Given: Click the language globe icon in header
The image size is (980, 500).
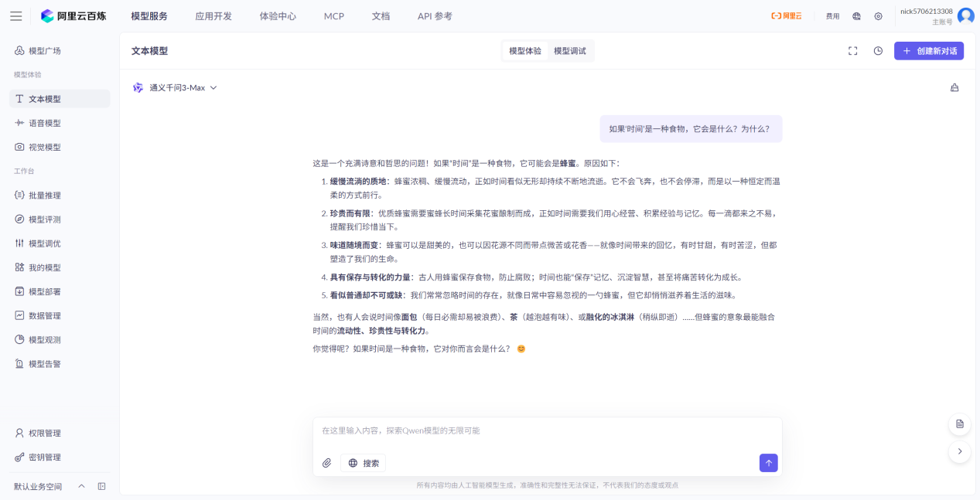Looking at the screenshot, I should [x=856, y=16].
